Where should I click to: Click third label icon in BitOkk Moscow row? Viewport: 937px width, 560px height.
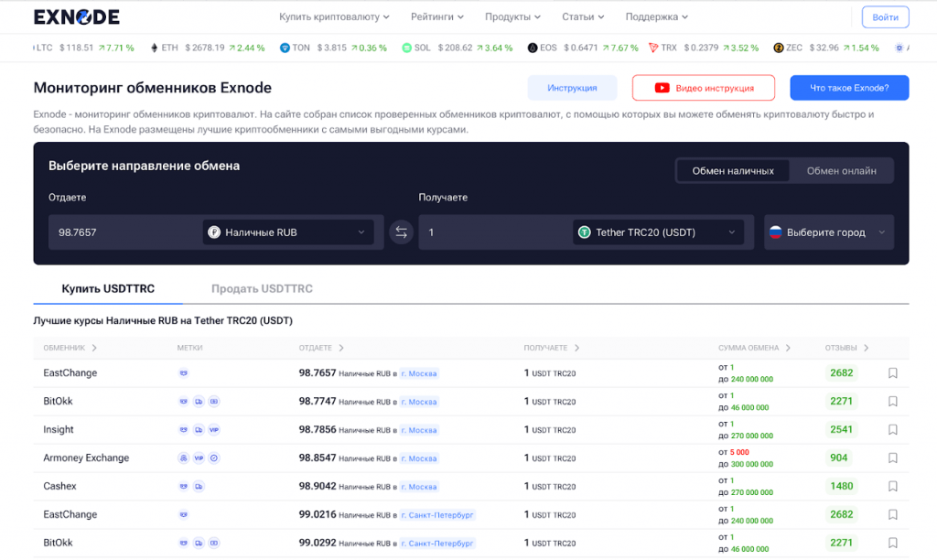click(213, 401)
